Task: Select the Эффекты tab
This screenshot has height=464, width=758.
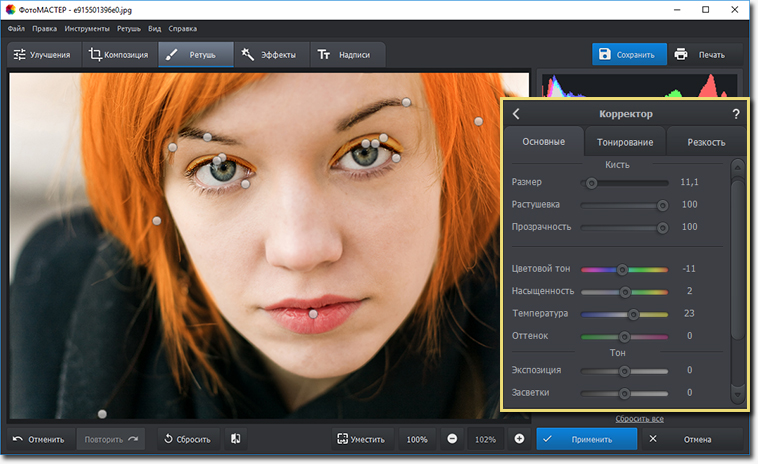Action: [270, 54]
